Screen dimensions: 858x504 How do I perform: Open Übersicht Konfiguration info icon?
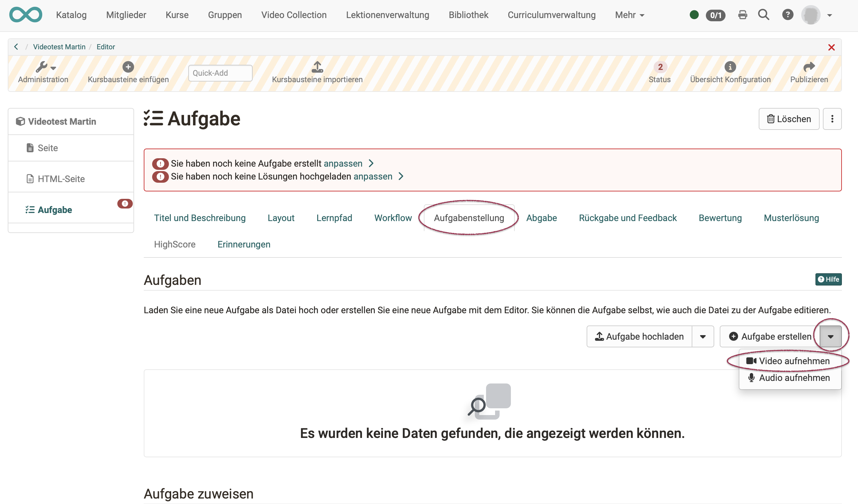(x=730, y=67)
